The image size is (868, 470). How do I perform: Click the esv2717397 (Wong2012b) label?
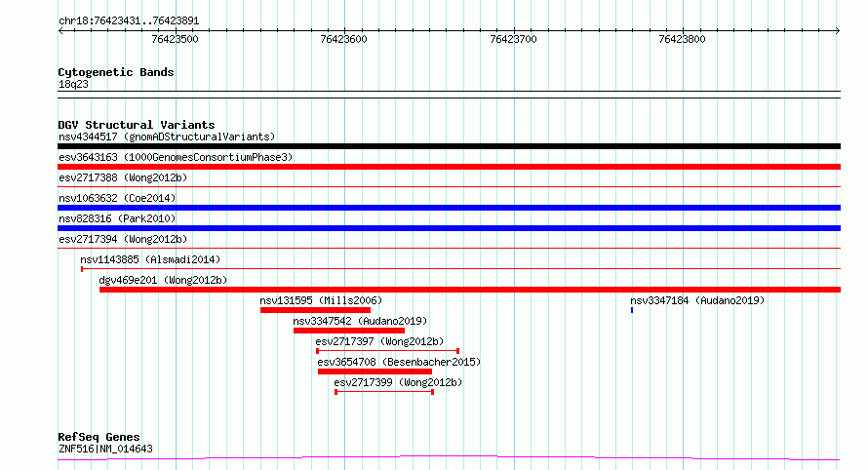[379, 341]
